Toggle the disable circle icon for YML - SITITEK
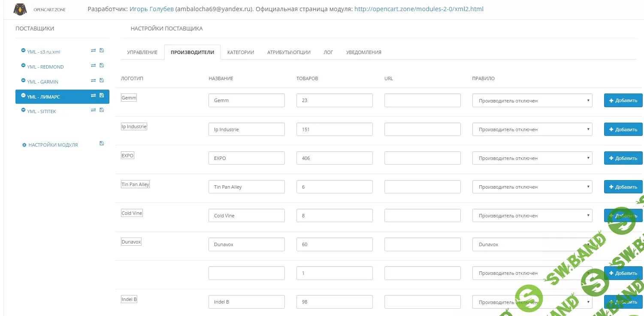This screenshot has height=316, width=644. point(23,110)
